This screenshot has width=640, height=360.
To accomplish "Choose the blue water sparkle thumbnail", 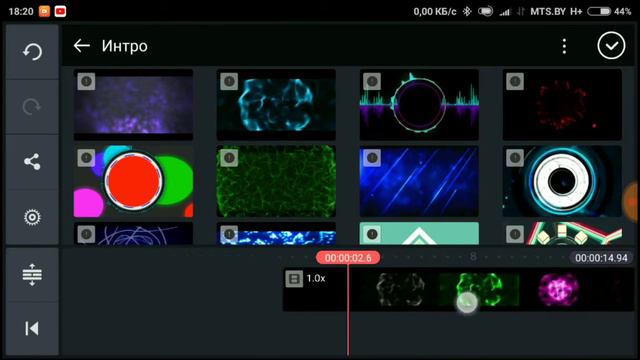I will (276, 233).
